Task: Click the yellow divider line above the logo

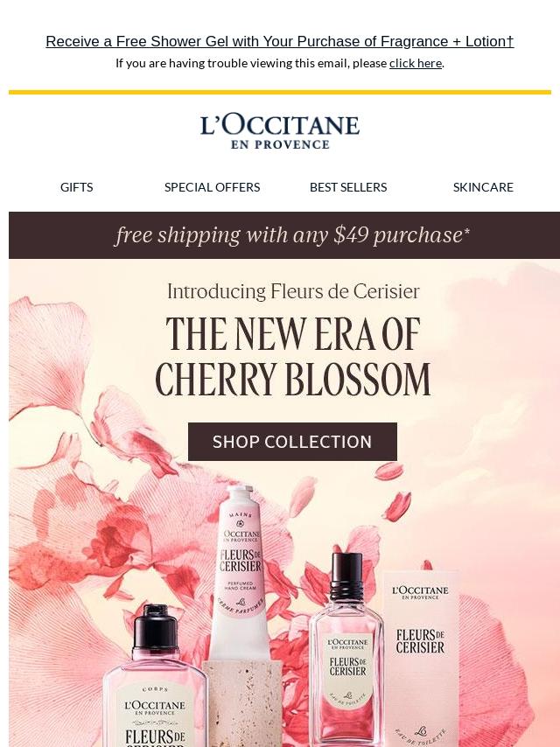Action: click(x=280, y=92)
